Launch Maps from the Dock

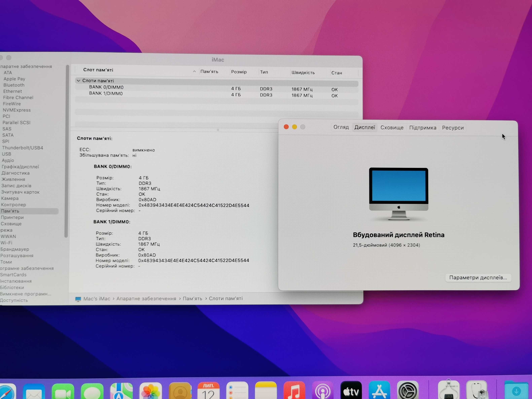[x=121, y=391]
